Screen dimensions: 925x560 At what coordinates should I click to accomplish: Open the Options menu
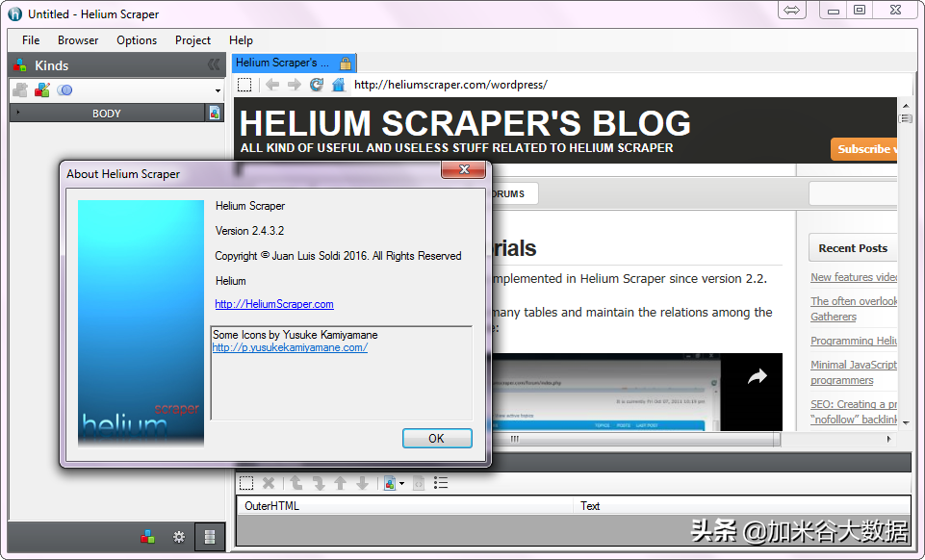point(137,40)
